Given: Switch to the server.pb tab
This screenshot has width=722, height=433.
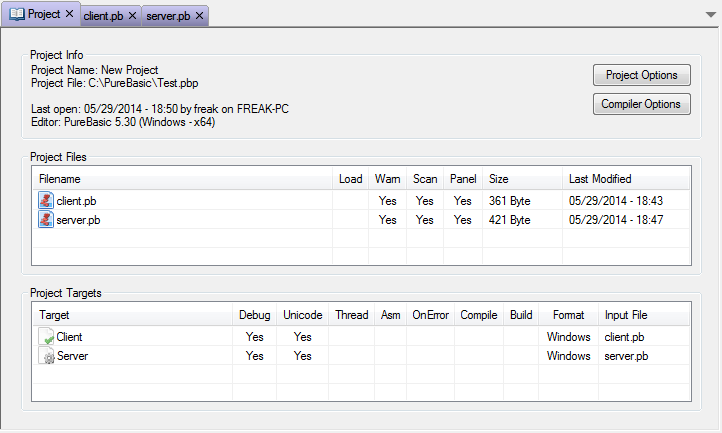Looking at the screenshot, I should pyautogui.click(x=168, y=16).
